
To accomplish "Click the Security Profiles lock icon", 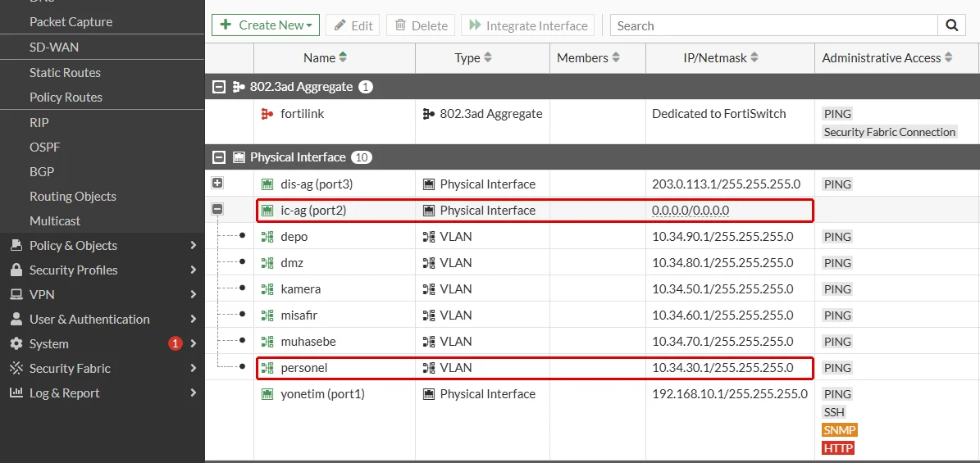I will click(x=17, y=270).
